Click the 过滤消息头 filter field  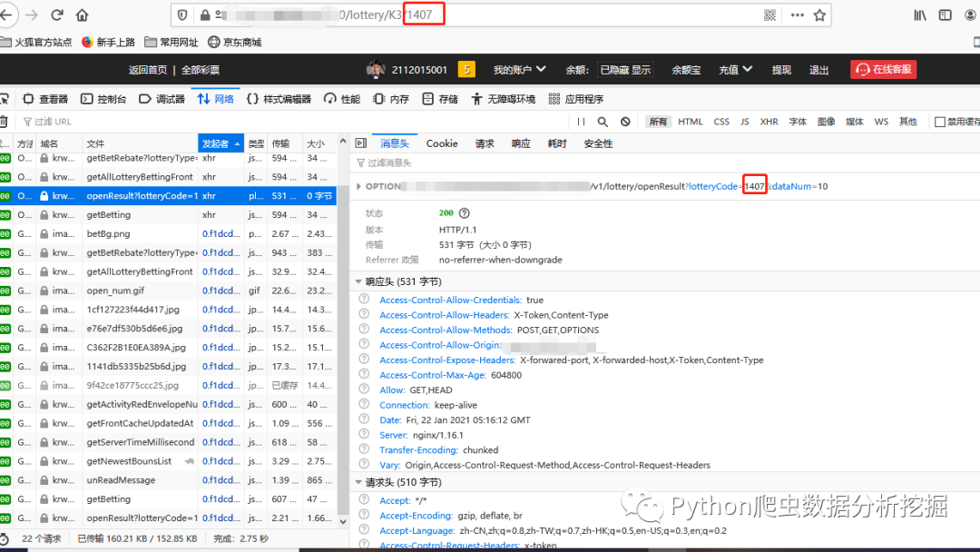tap(666, 163)
